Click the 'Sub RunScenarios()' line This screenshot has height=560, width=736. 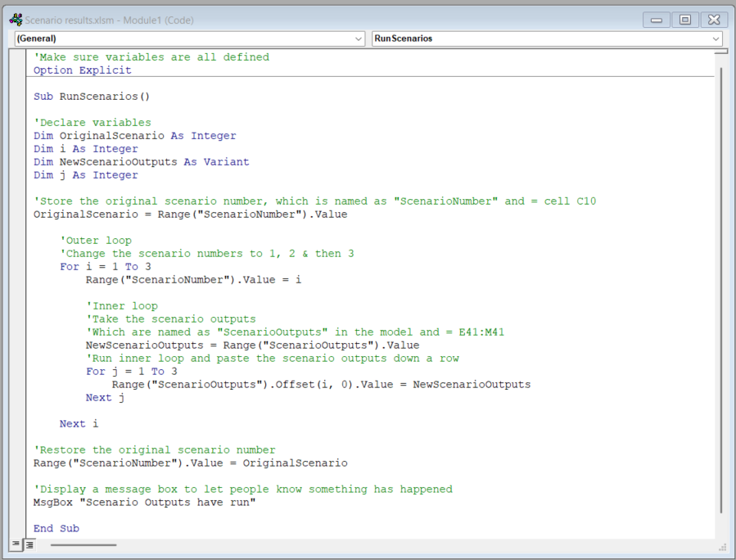click(x=92, y=97)
